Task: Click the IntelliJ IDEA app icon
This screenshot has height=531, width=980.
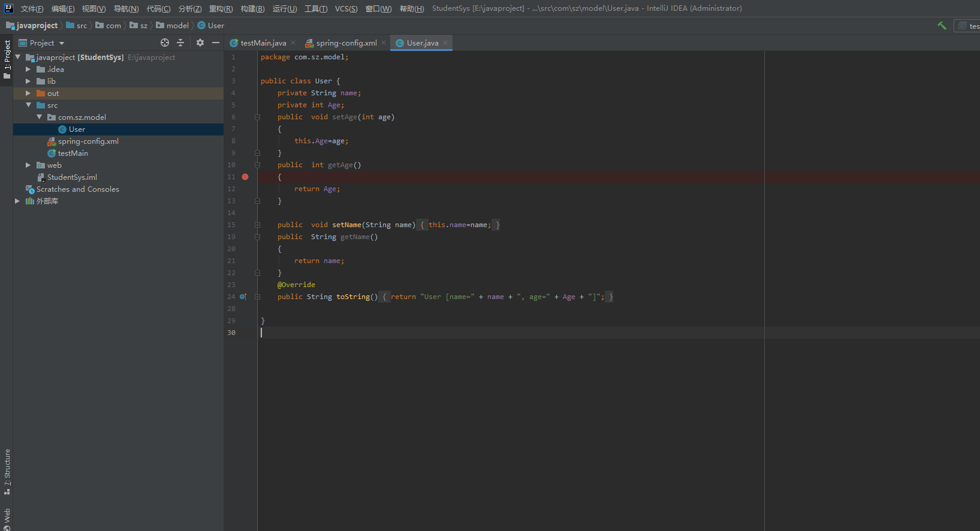Action: [x=8, y=8]
